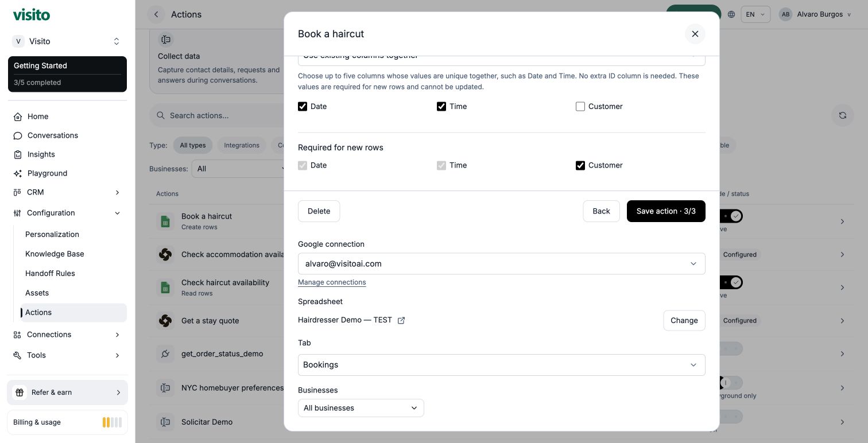Click the Insights icon in the sidebar
Screen dimensions: 868x443
coord(18,154)
